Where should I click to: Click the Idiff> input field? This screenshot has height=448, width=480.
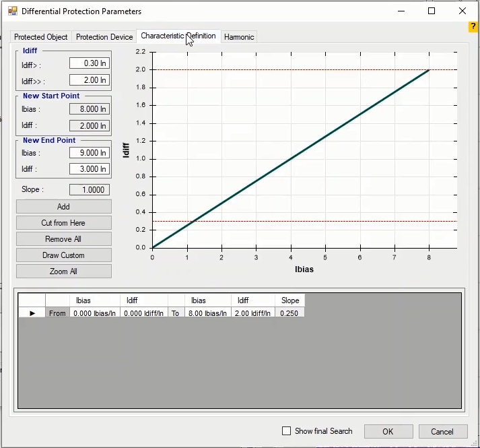click(89, 63)
